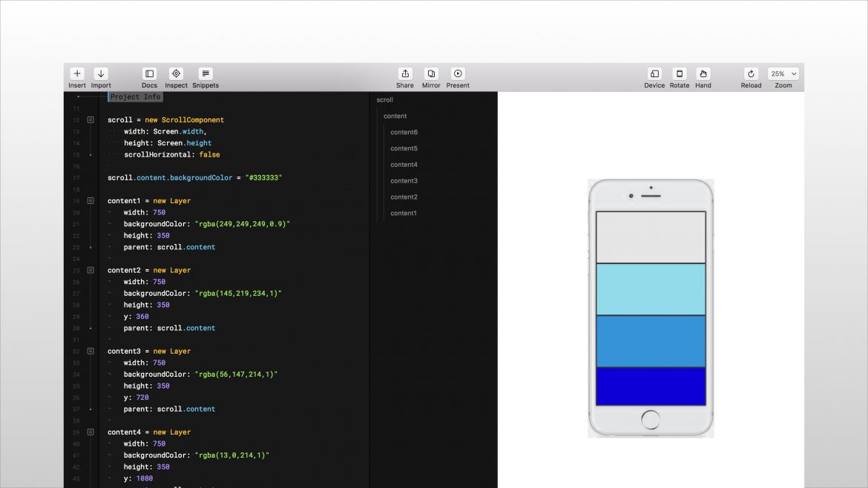
Task: Reload the prototype
Action: pyautogui.click(x=752, y=73)
